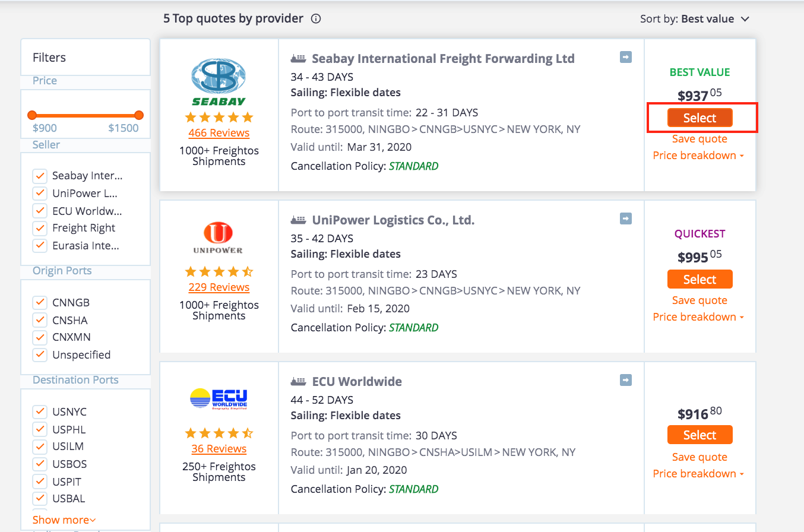Click the Valid until Jan 20, 2020 text
Image resolution: width=804 pixels, height=532 pixels.
349,470
